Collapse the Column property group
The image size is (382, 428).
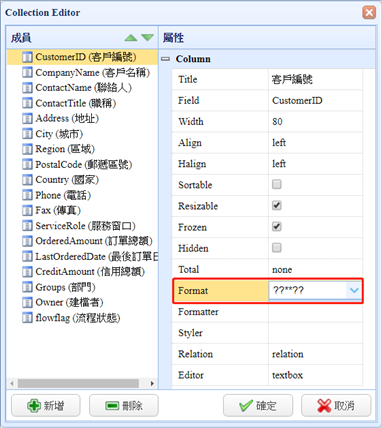165,59
